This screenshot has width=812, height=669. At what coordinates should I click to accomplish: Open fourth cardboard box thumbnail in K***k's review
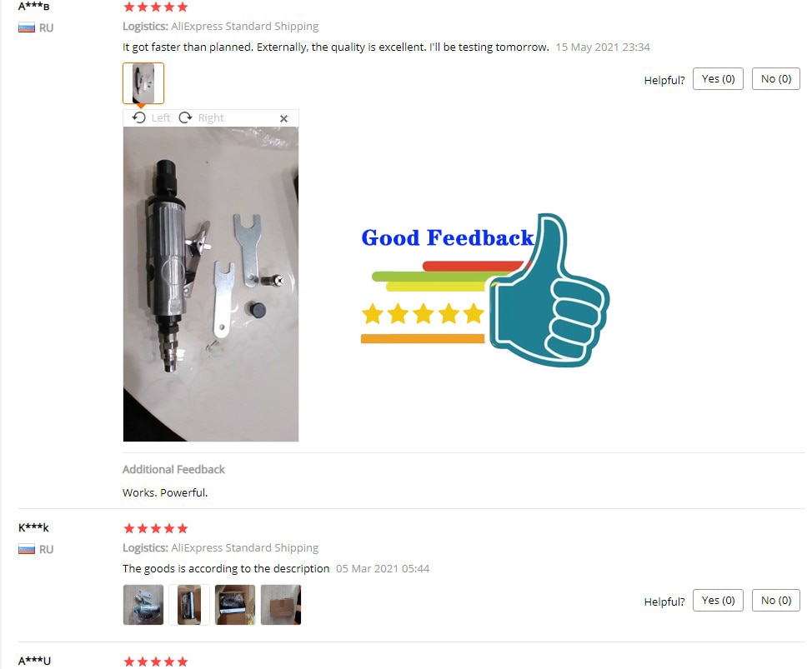[x=281, y=605]
